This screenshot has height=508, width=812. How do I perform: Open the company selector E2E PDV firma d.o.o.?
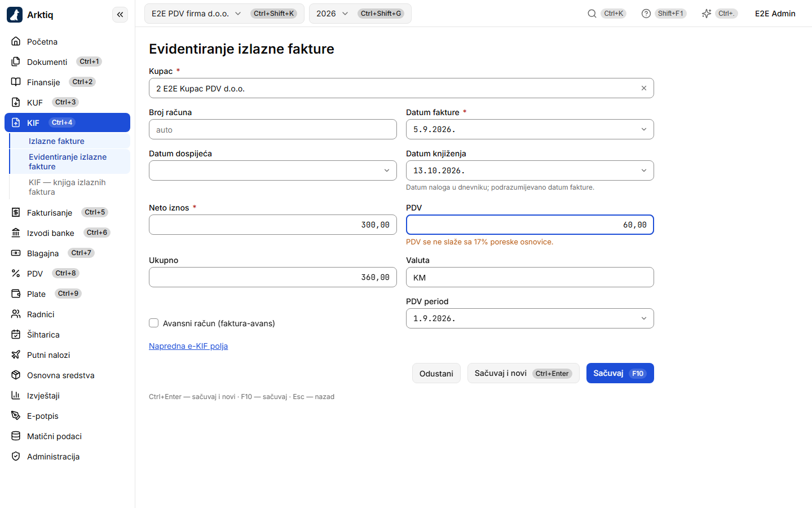(224, 14)
